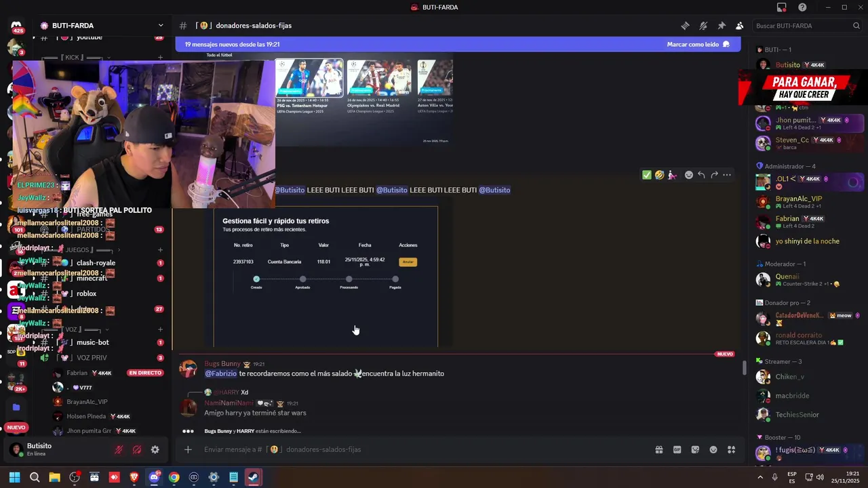Type in the Enviar mensaje input field
This screenshot has height=488, width=868.
[x=420, y=449]
